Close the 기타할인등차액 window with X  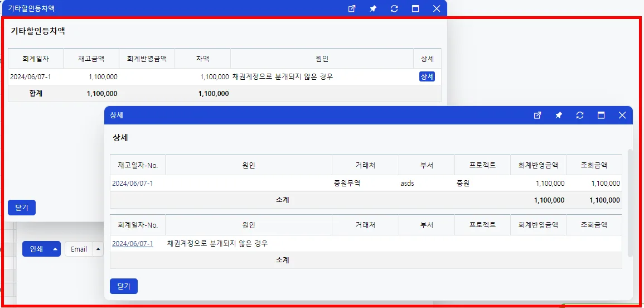tap(437, 8)
